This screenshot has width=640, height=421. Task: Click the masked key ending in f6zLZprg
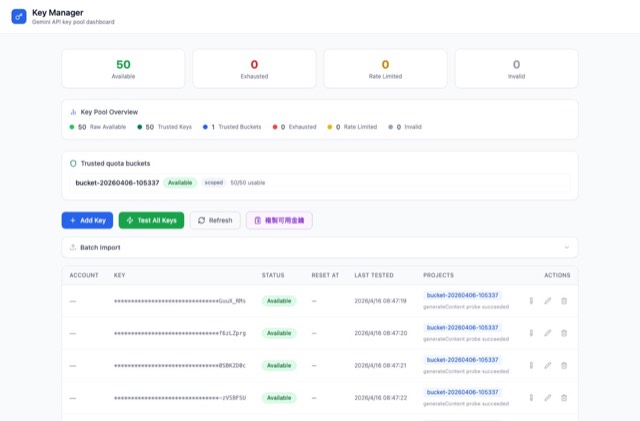180,333
